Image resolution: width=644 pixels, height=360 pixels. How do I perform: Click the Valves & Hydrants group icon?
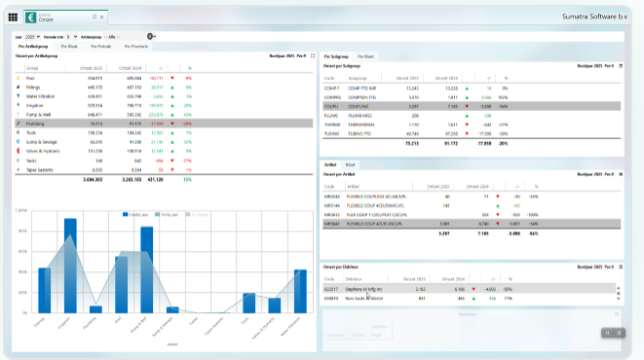[19, 151]
